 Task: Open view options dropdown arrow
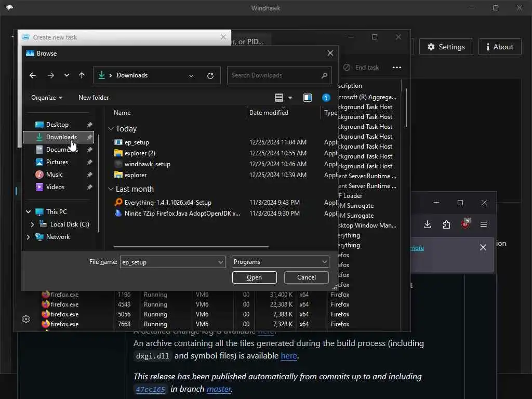290,98
